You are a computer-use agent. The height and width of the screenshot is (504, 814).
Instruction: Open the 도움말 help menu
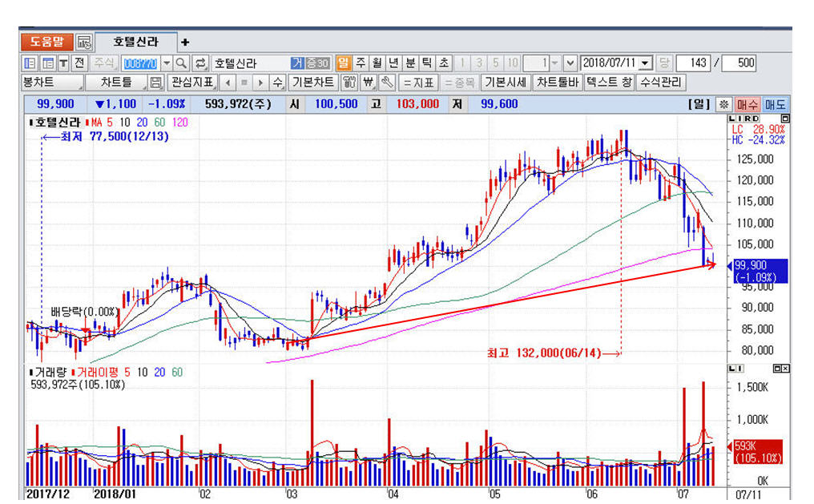(x=46, y=42)
